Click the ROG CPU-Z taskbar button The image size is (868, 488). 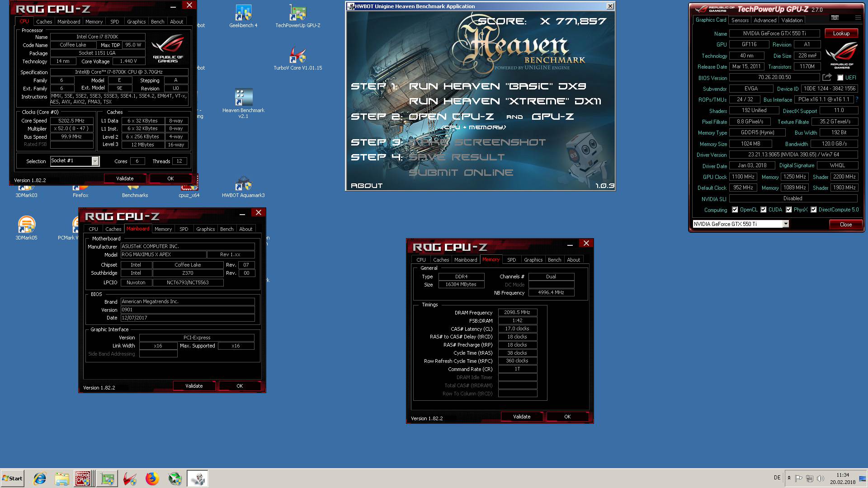(x=84, y=479)
